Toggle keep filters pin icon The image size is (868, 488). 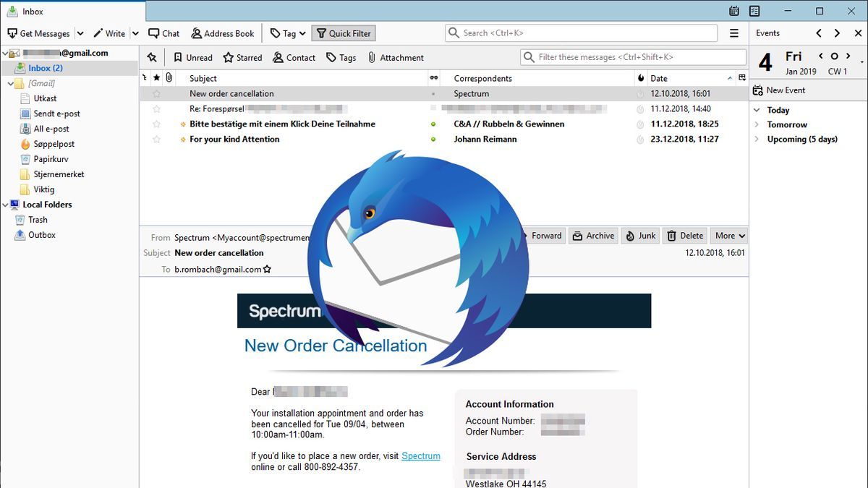[x=151, y=57]
